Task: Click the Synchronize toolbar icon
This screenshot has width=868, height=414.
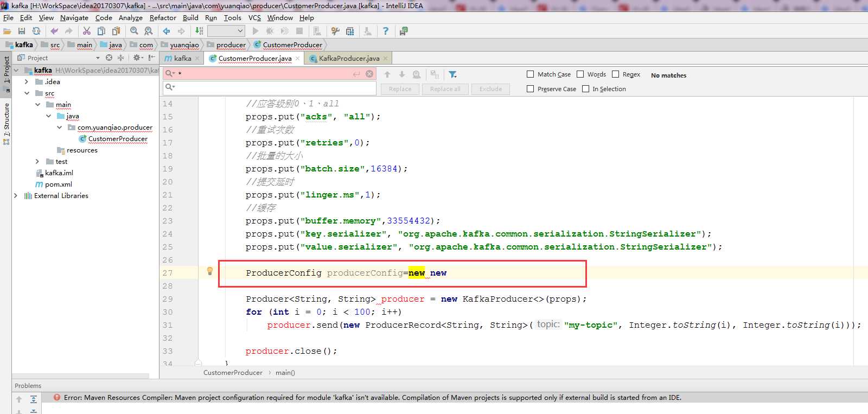Action: 36,31
